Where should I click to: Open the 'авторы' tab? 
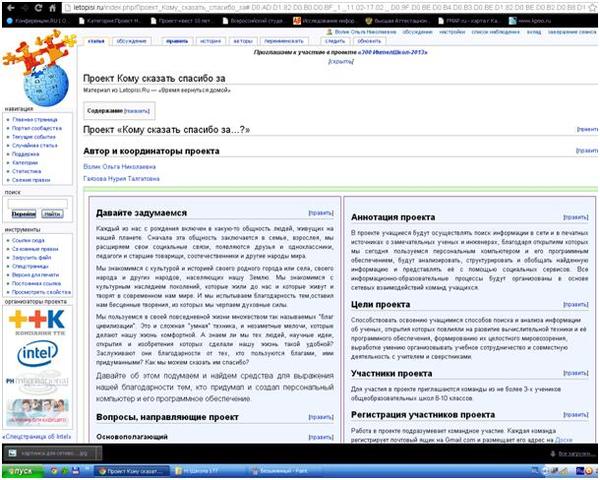click(243, 41)
